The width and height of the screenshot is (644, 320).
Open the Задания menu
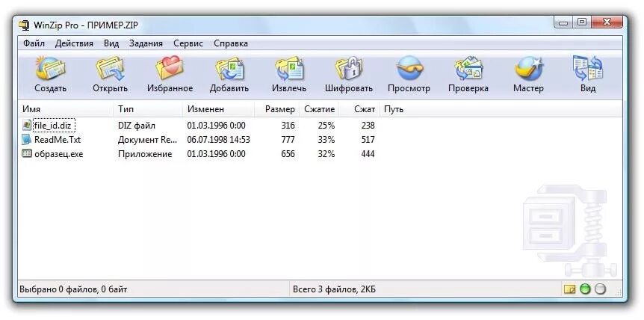click(x=146, y=43)
